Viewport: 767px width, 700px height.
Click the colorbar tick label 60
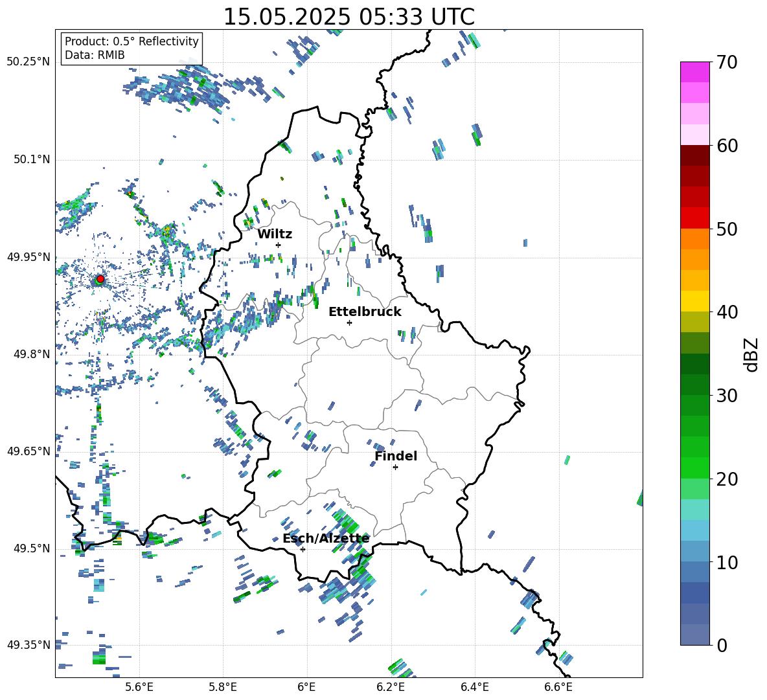pyautogui.click(x=727, y=146)
